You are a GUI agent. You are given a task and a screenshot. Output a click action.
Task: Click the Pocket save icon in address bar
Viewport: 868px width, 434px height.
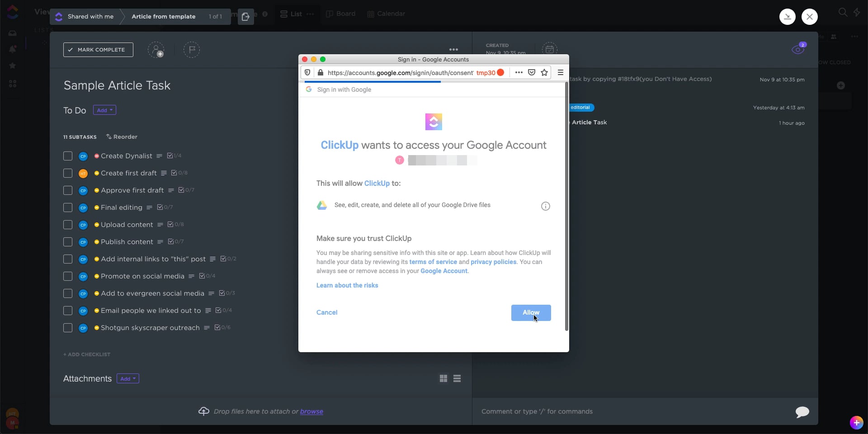(532, 72)
